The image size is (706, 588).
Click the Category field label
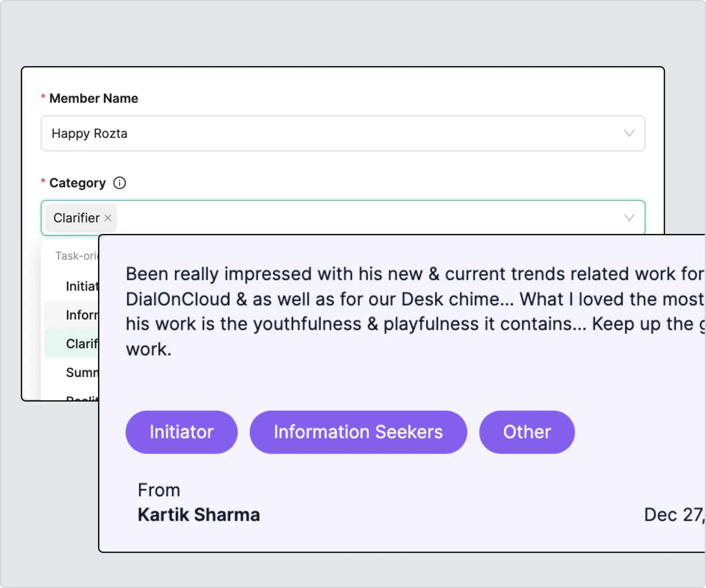point(77,183)
